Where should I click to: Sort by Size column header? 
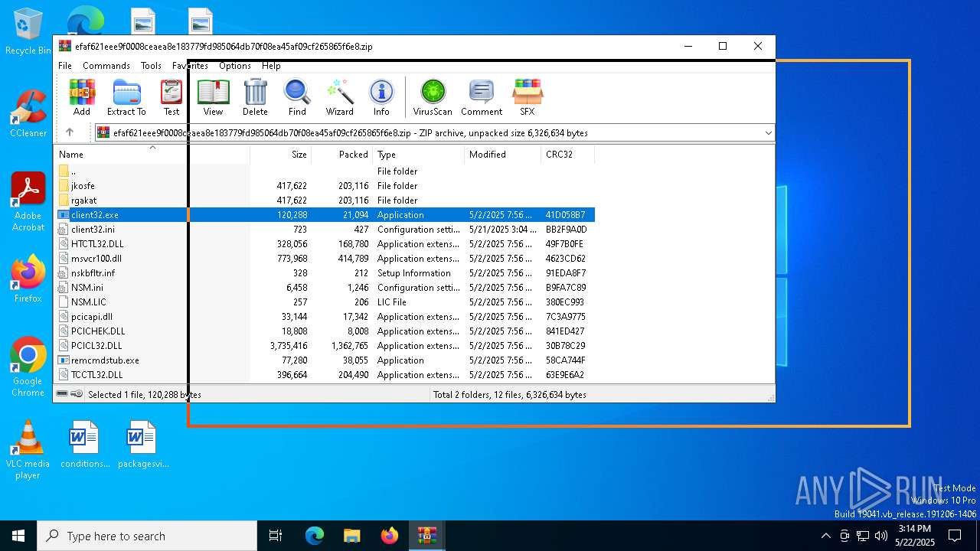281,155
